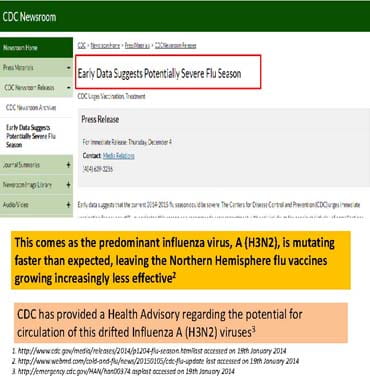Click the Press Release heading
This screenshot has width=370, height=376.
[100, 119]
